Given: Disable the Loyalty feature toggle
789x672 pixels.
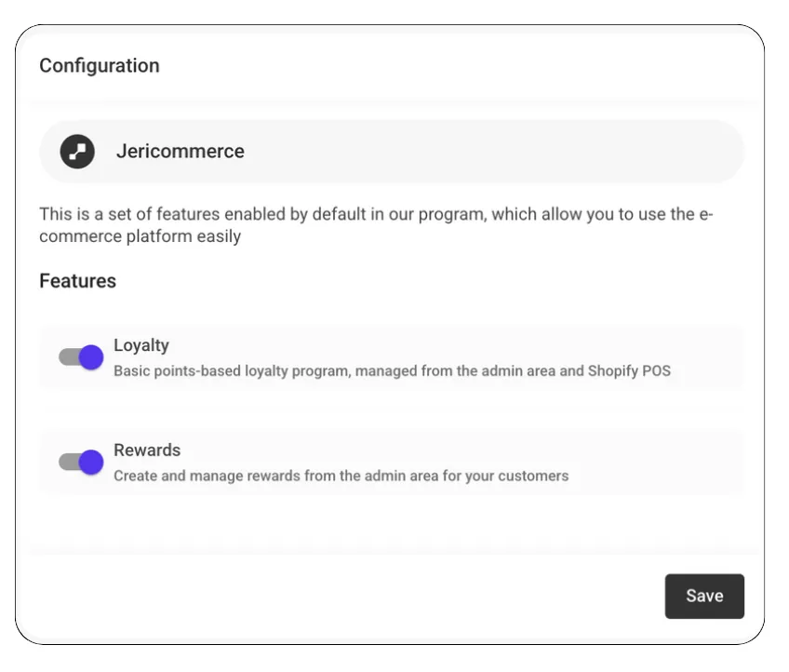Looking at the screenshot, I should (x=81, y=357).
